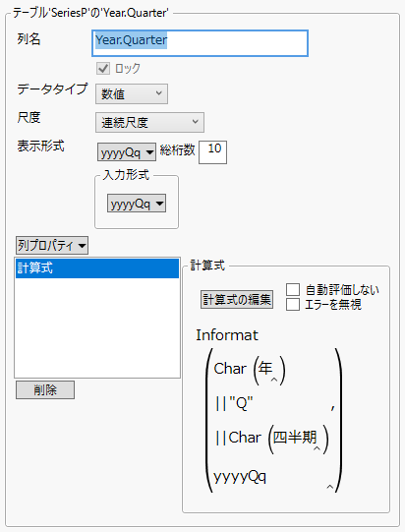Image resolution: width=405 pixels, height=532 pixels.
Task: Click the Informat function name in formula
Action: [x=227, y=335]
